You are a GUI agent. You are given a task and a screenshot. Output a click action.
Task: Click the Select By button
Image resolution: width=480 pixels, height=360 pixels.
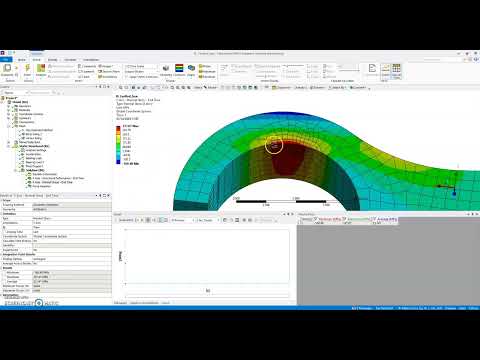click(x=338, y=88)
